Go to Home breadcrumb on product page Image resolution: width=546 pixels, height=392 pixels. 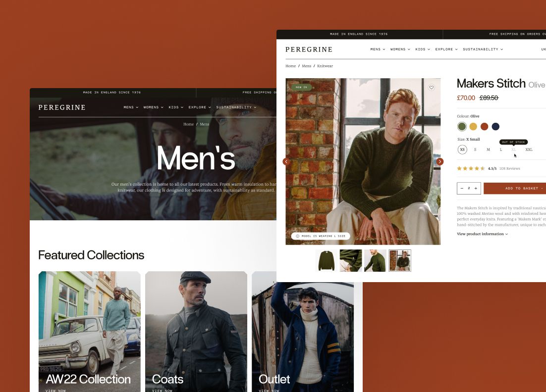[x=290, y=66]
